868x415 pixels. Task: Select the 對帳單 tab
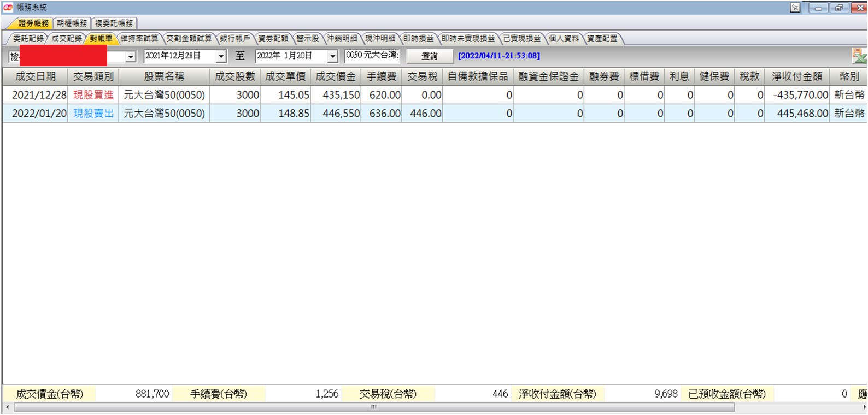point(101,38)
